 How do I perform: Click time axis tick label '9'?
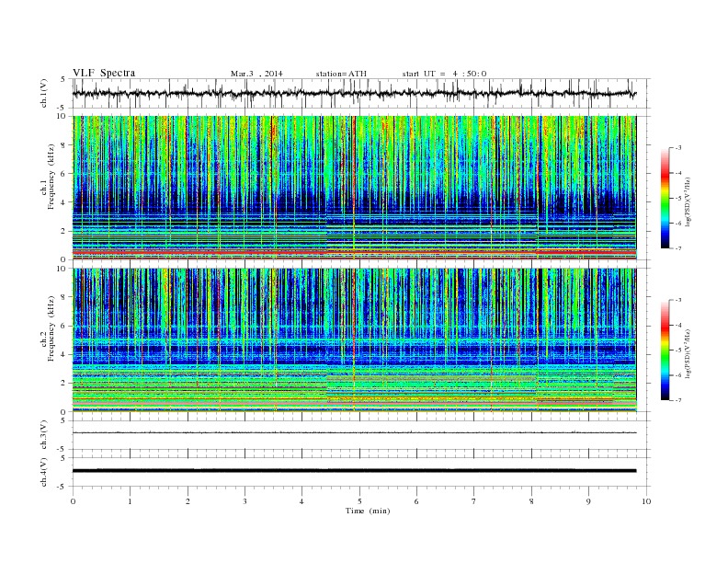pos(588,501)
